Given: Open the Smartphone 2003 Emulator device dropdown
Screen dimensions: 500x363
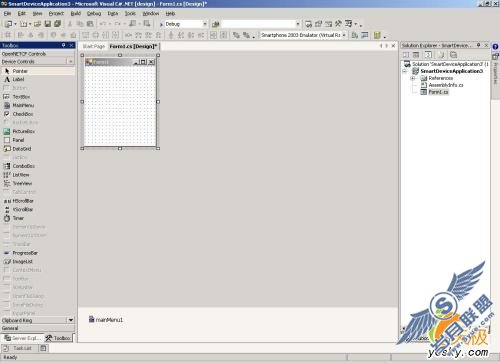Looking at the screenshot, I should [344, 35].
